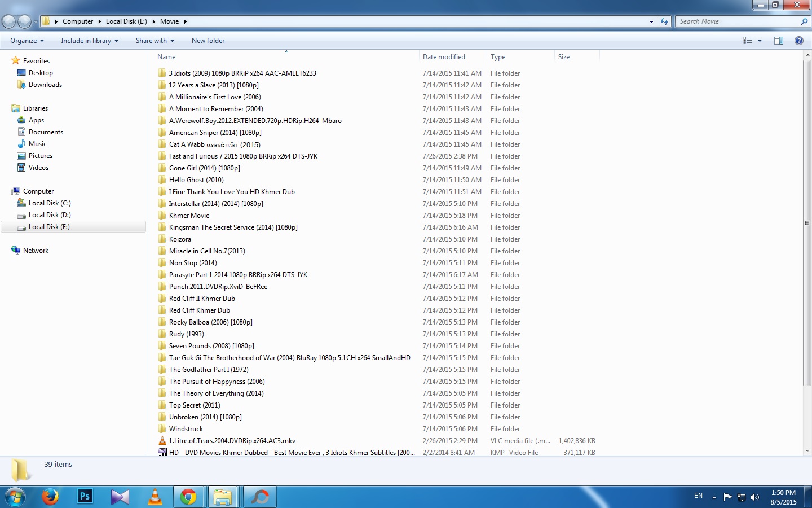
Task: Click the volume icon in system tray
Action: pos(755,497)
